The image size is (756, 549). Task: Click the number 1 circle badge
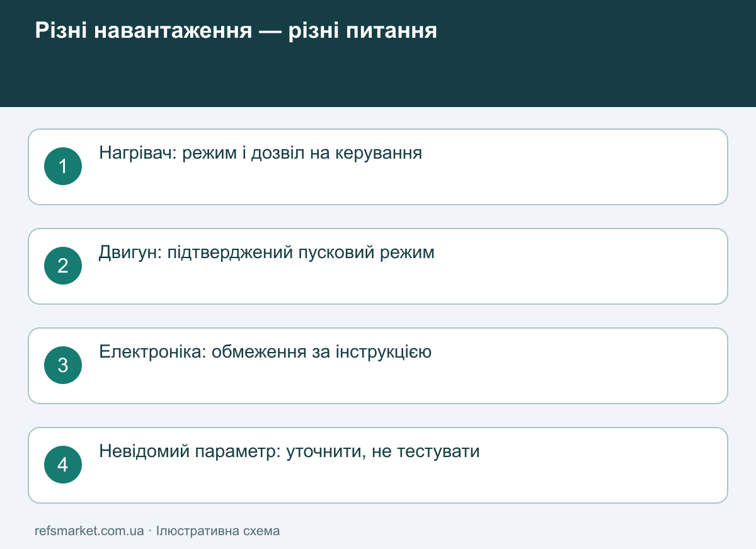pyautogui.click(x=63, y=166)
